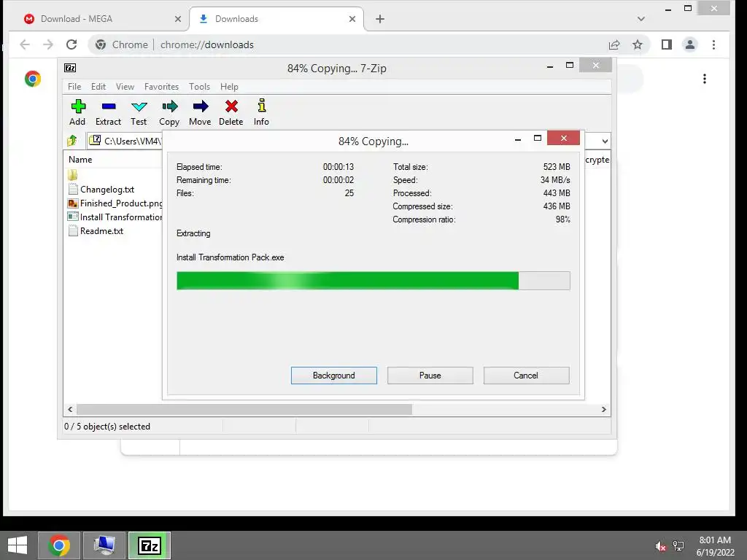Image resolution: width=747 pixels, height=560 pixels.
Task: Click computer icon in taskbar
Action: click(x=104, y=545)
